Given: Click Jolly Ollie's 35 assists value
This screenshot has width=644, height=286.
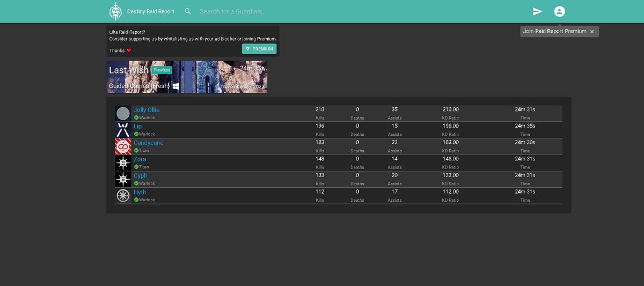Looking at the screenshot, I should click(x=394, y=109).
